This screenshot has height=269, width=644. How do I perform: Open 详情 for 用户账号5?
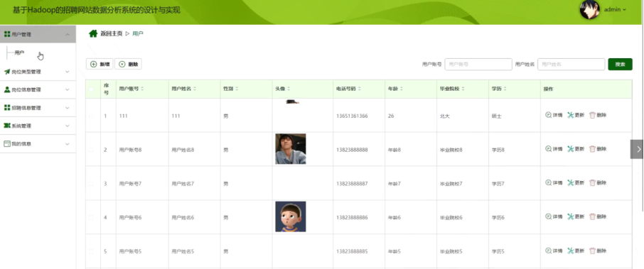coord(554,251)
